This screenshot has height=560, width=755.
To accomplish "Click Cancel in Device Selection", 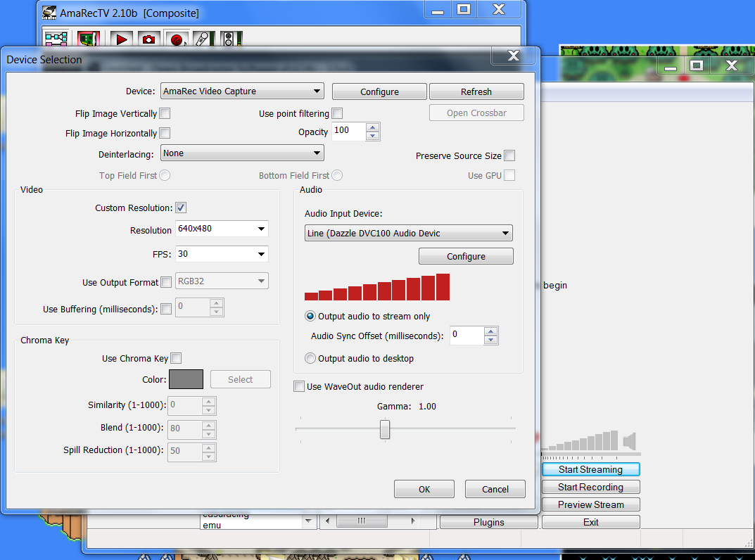I will [x=495, y=489].
